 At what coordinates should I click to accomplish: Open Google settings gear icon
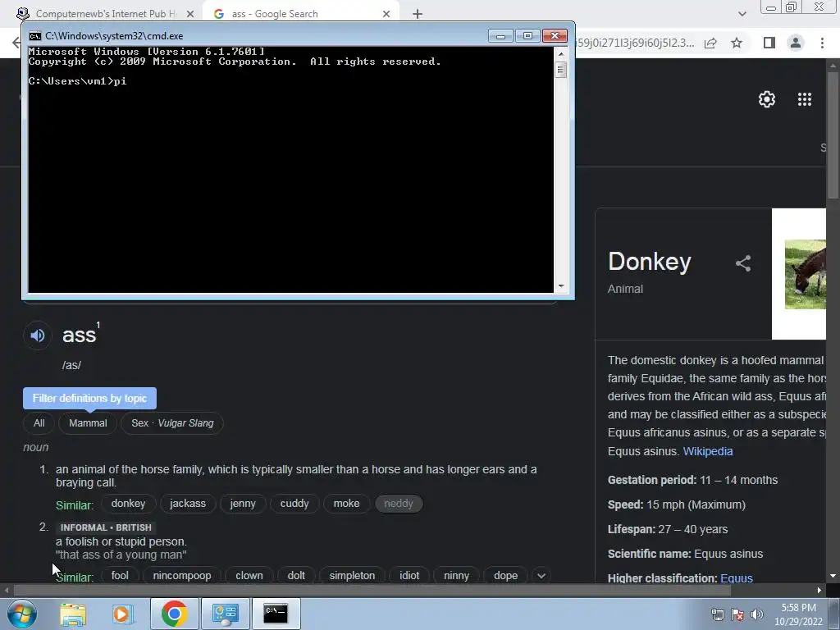point(767,99)
